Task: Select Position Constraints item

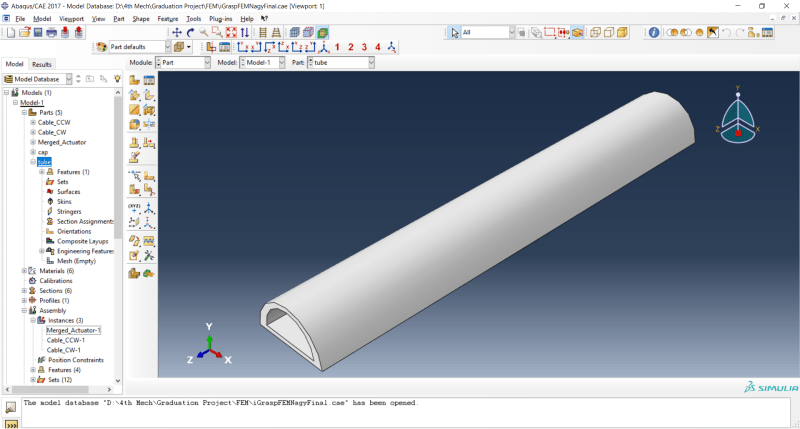Action: pyautogui.click(x=76, y=360)
